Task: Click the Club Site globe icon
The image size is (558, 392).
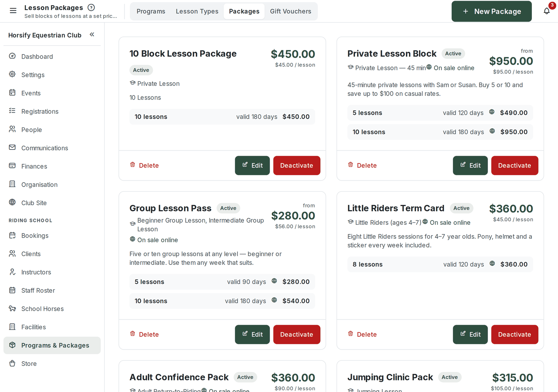Action: [x=12, y=202]
